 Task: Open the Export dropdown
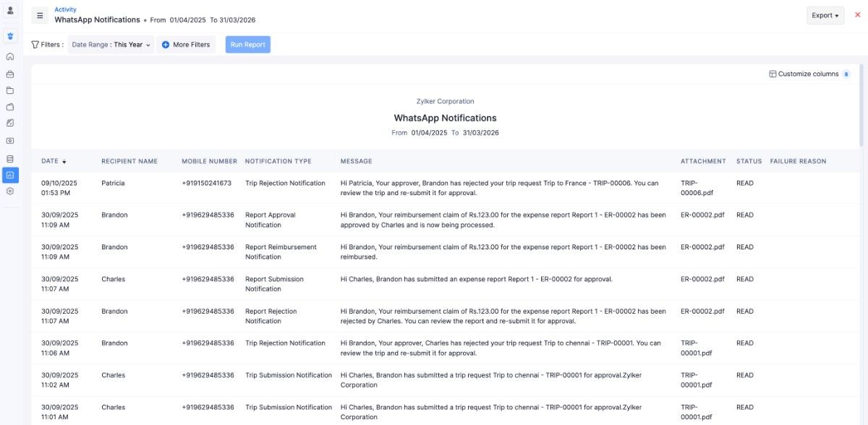(824, 14)
